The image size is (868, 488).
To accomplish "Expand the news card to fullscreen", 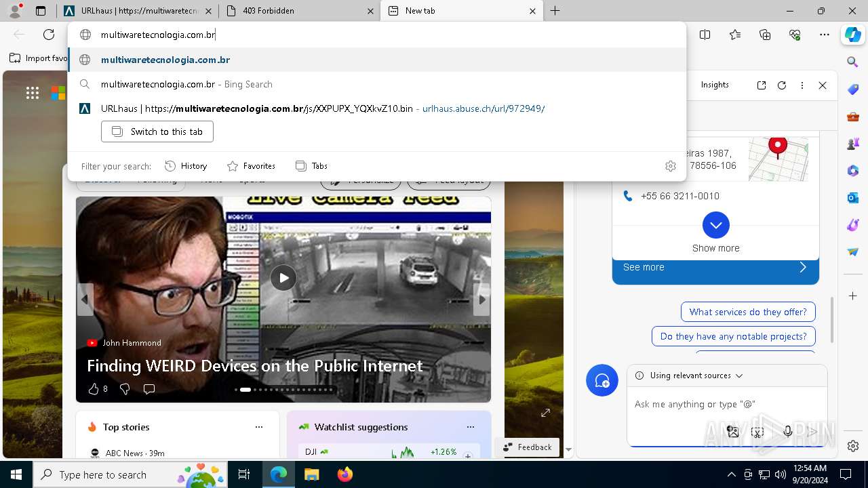I will [x=545, y=413].
